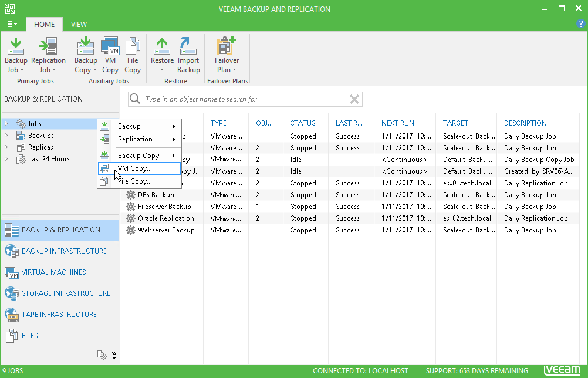Select the Oracle Replication job name
This screenshot has width=588, height=378.
coord(165,218)
